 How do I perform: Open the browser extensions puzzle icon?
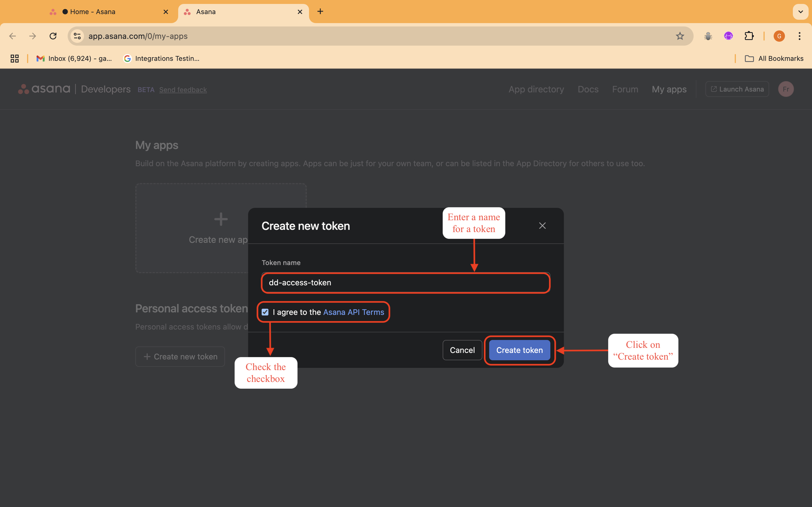coord(749,36)
